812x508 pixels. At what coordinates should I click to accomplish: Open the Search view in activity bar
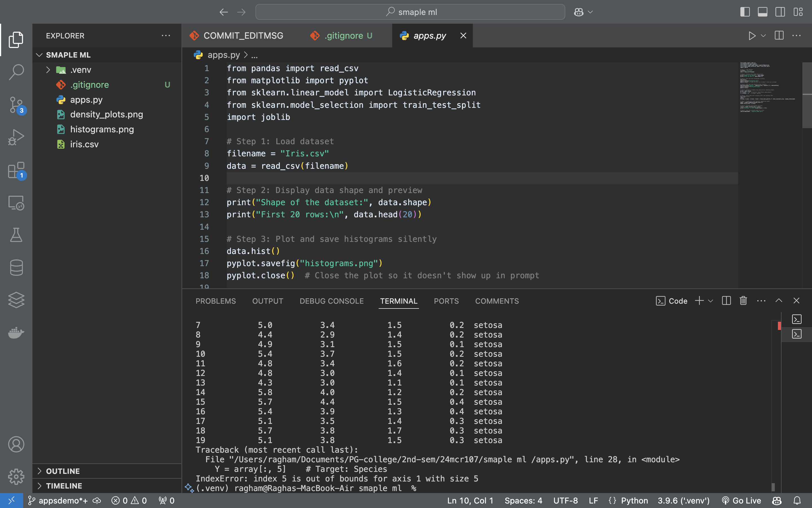(16, 72)
